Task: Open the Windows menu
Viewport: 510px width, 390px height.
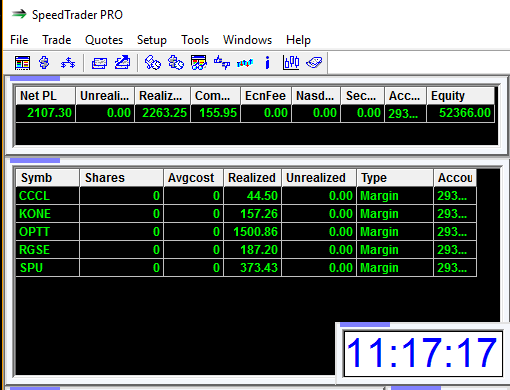Action: click(247, 40)
